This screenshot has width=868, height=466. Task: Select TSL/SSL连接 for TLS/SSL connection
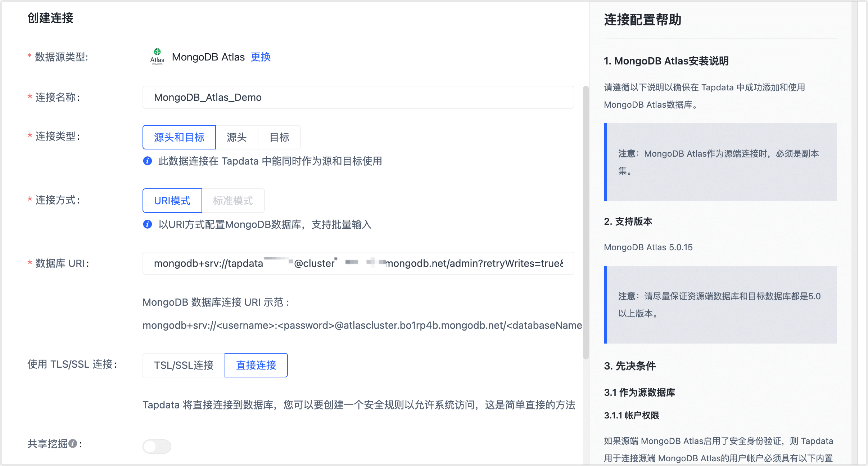pyautogui.click(x=183, y=365)
